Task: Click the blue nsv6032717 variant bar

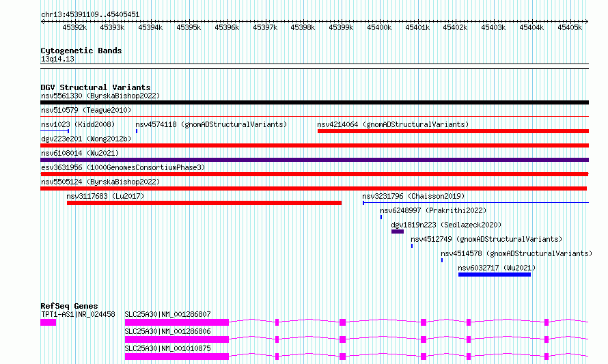Action: pos(494,275)
